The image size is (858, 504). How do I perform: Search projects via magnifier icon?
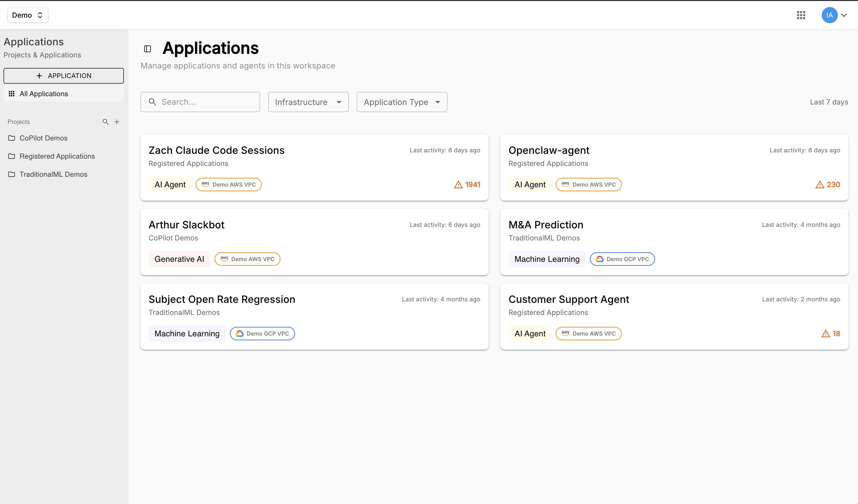[105, 122]
